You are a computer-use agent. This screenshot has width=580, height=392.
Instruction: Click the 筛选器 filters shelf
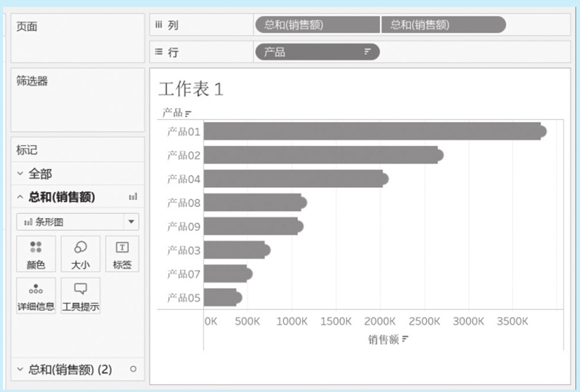pos(78,100)
